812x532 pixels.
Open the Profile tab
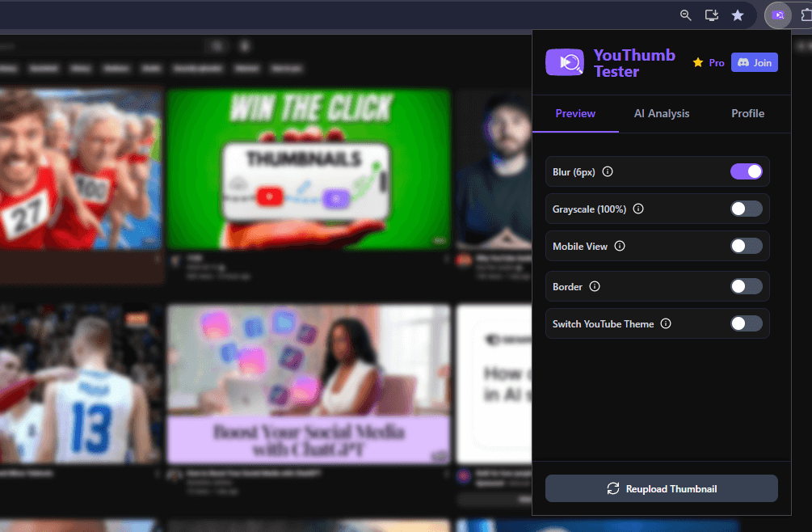(x=747, y=113)
